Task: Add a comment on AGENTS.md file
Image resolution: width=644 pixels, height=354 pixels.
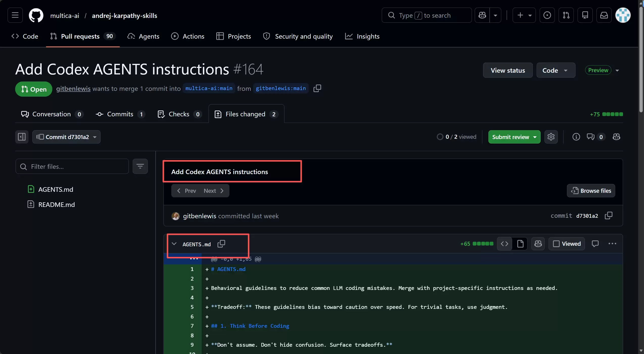Action: 595,244
